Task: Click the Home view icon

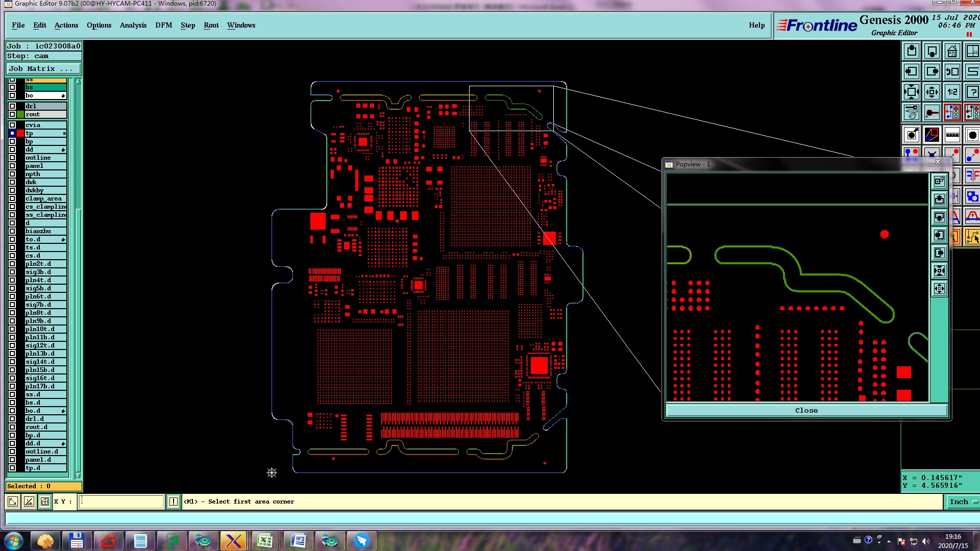Action: (x=952, y=52)
